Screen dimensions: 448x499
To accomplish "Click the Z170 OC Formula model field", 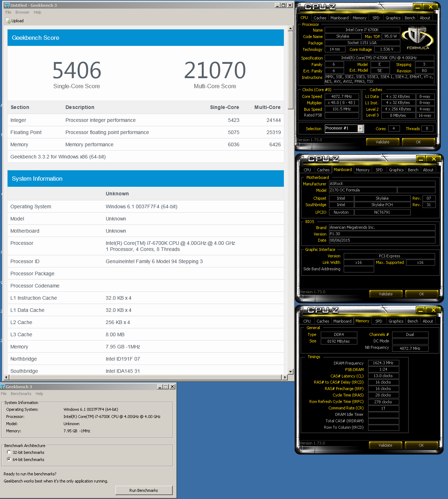I will [363, 190].
